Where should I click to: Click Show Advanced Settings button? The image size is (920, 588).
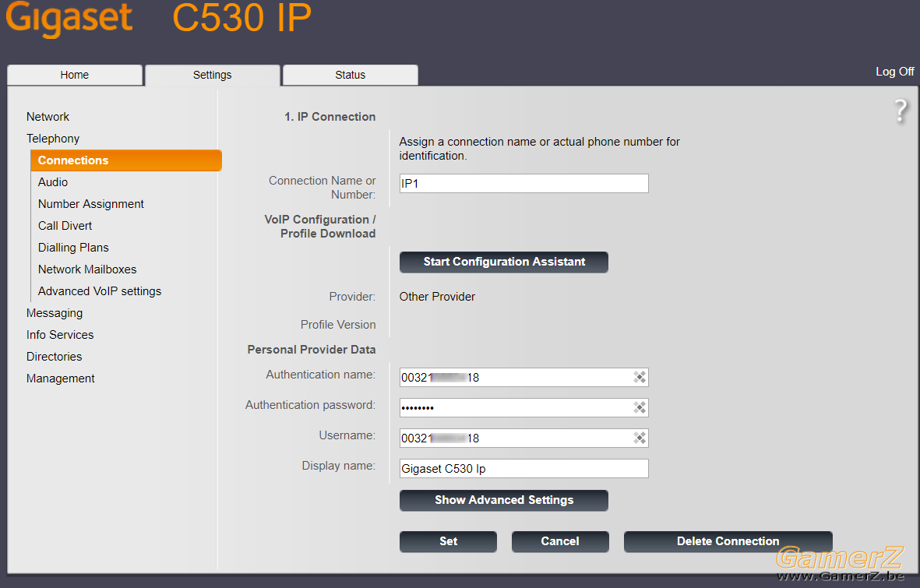click(x=504, y=500)
